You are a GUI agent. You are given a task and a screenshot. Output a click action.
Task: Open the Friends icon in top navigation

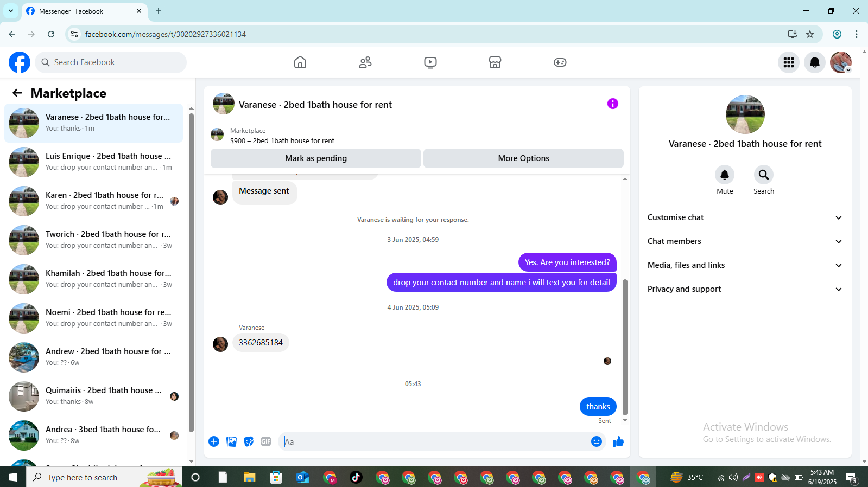(x=365, y=62)
